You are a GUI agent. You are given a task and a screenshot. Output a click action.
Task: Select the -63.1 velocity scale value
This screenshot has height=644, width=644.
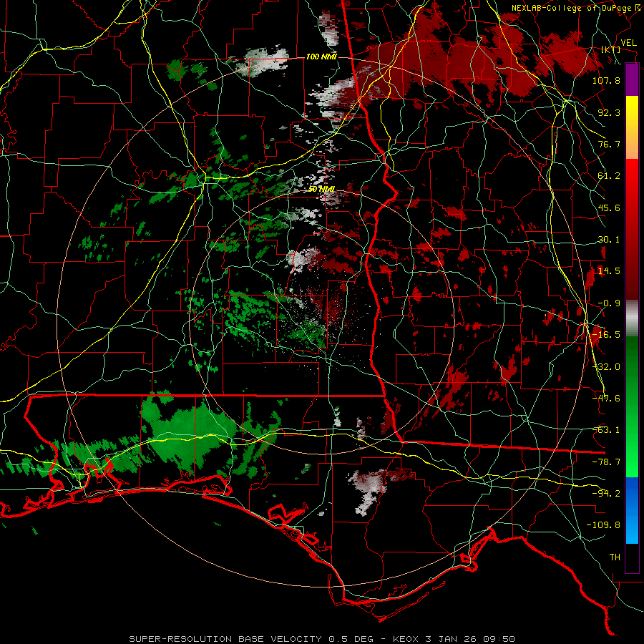606,430
